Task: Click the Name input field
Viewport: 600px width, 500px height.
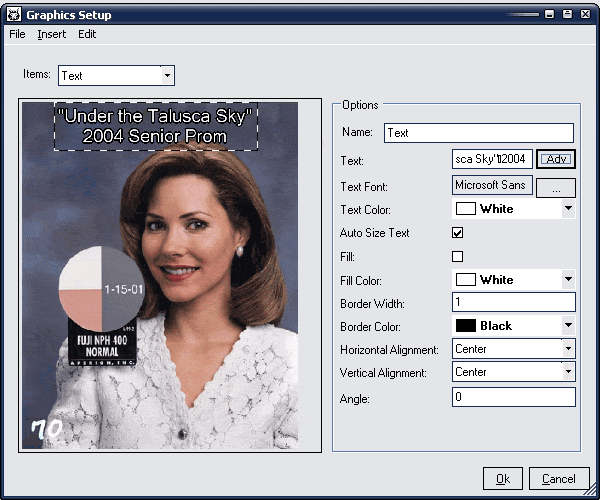Action: click(478, 133)
